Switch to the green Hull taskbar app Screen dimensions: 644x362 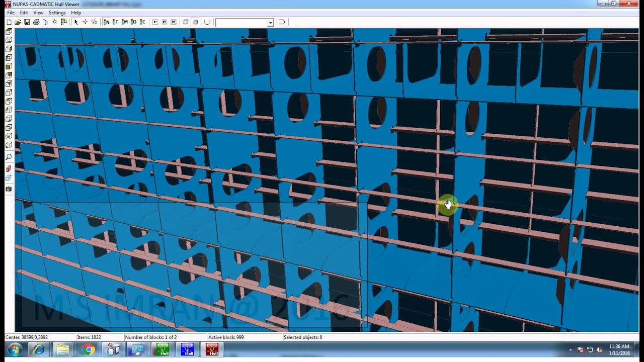163,350
